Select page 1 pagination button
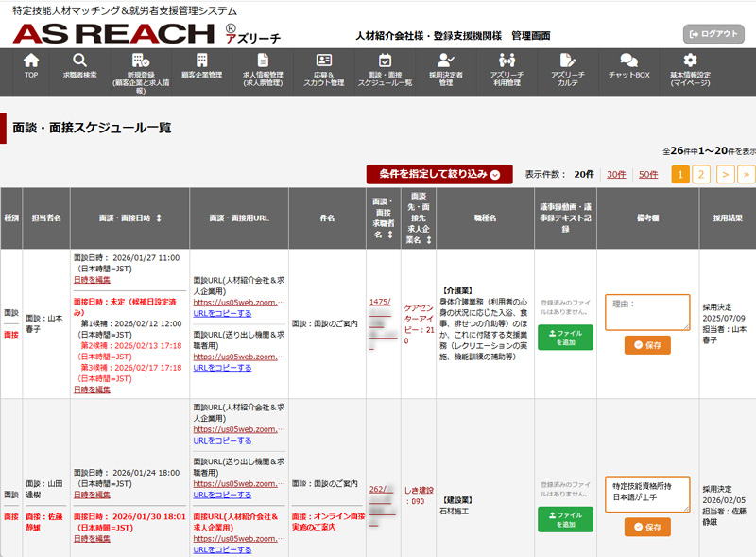This screenshot has height=557, width=756. coord(680,174)
